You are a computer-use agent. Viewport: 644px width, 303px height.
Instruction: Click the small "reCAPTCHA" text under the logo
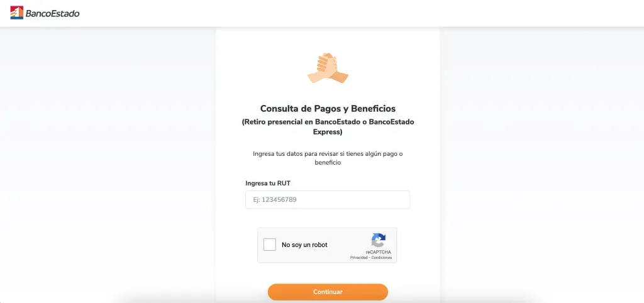coord(378,252)
